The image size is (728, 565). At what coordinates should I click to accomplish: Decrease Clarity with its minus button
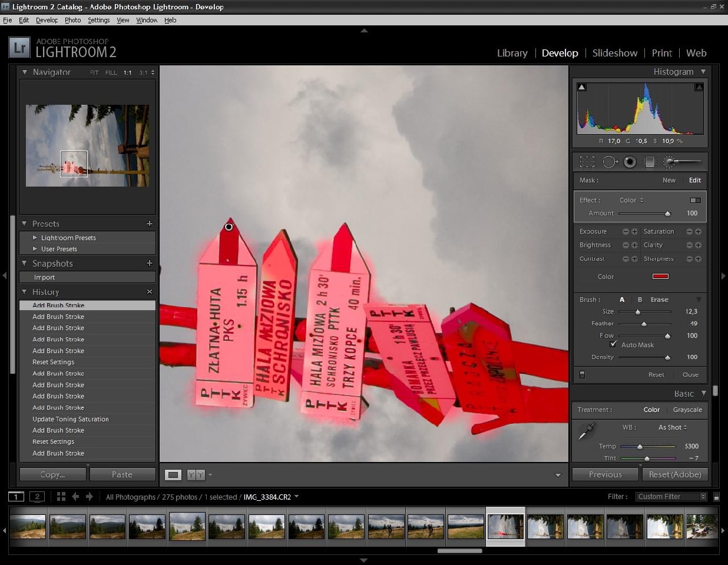click(689, 245)
